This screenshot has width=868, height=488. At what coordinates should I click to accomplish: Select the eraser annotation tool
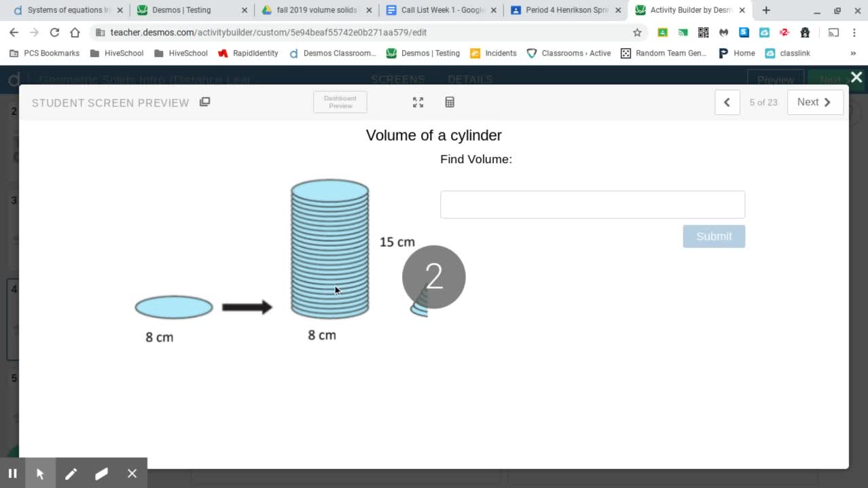pyautogui.click(x=101, y=474)
